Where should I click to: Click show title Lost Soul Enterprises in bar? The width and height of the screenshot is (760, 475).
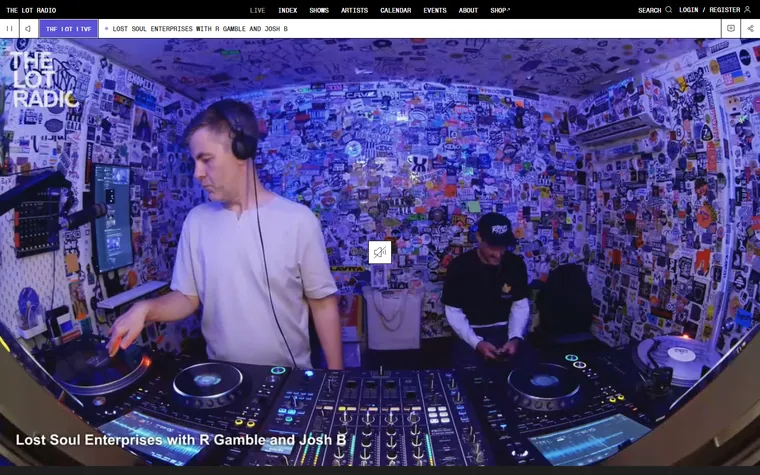pyautogui.click(x=200, y=29)
